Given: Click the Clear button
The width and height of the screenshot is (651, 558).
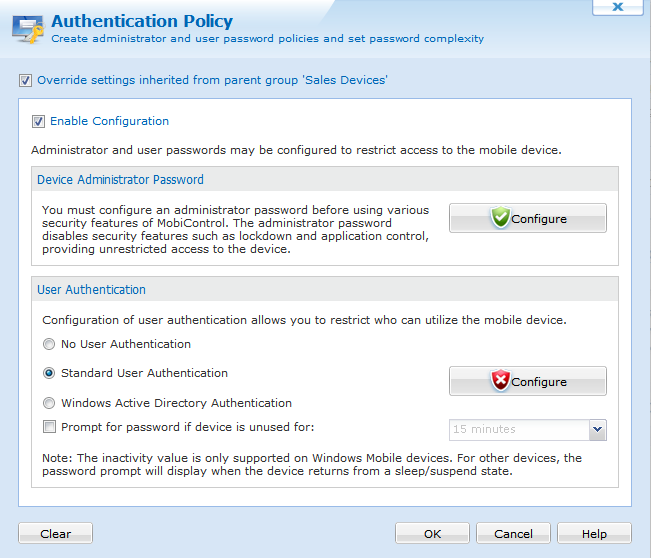Looking at the screenshot, I should click(x=55, y=533).
